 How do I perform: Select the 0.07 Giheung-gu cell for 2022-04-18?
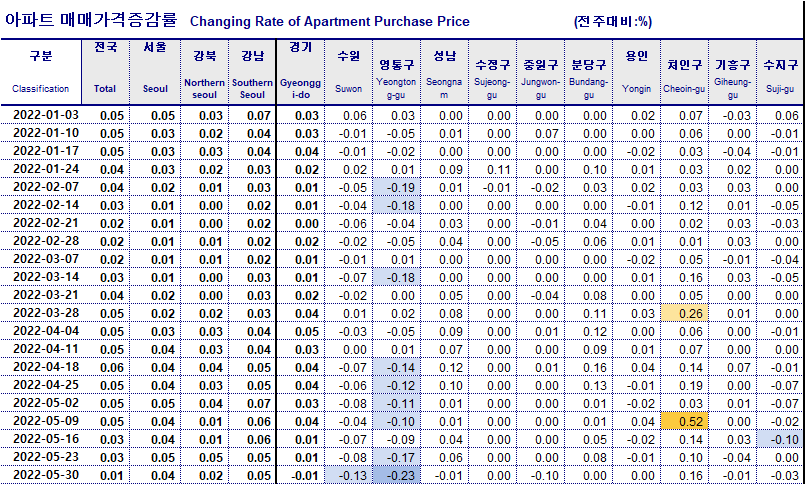[x=733, y=367]
